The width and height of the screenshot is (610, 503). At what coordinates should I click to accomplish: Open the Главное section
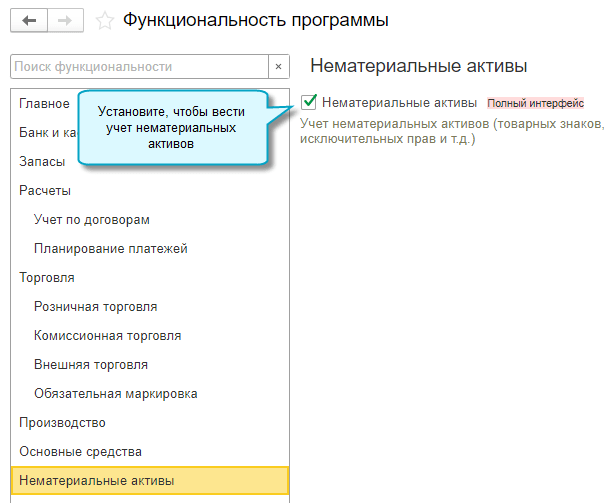click(44, 104)
